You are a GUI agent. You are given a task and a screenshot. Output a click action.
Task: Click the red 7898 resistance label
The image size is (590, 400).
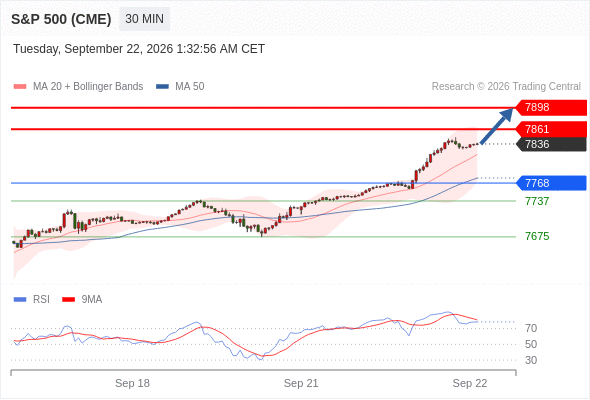[x=551, y=107]
